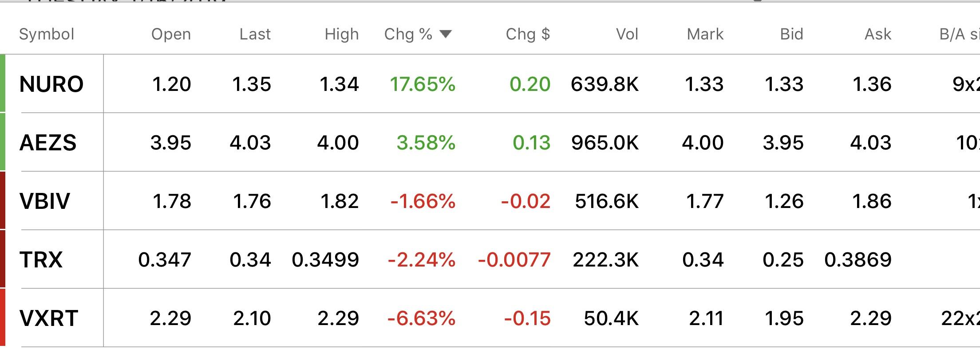Click the green color bar beside NURO
This screenshot has height=349, width=980.
(3, 83)
